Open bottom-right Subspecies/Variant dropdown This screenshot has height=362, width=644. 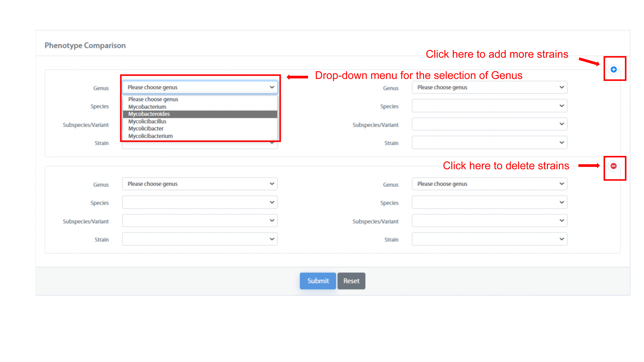point(490,221)
